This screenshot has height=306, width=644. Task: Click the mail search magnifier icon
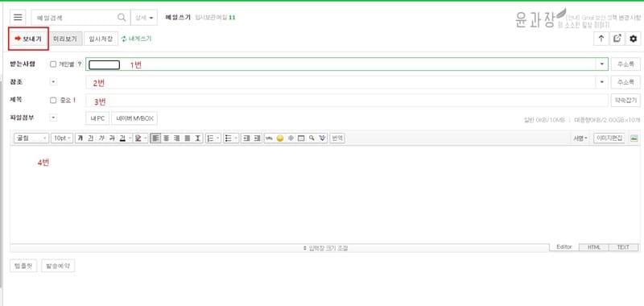click(x=122, y=18)
